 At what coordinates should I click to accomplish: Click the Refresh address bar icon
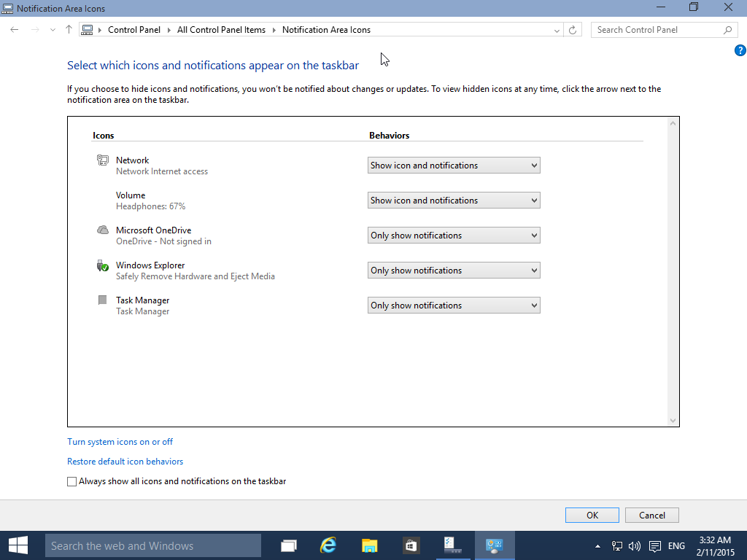coord(573,30)
